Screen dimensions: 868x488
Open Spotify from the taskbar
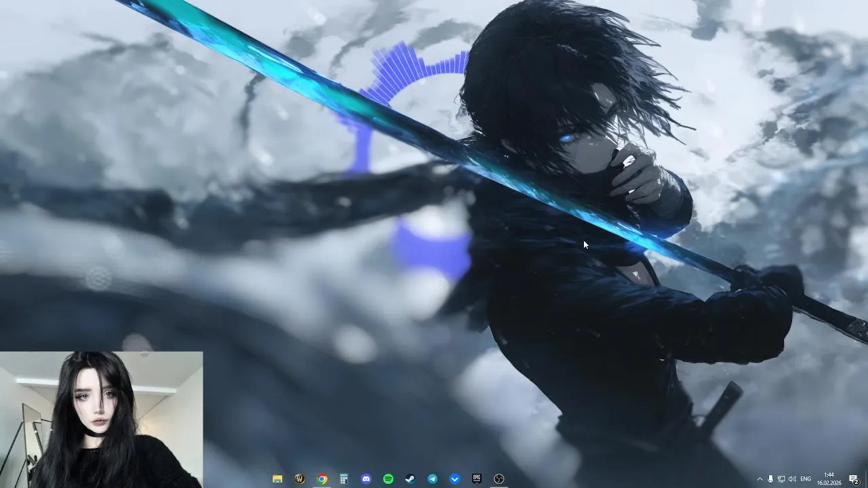tap(389, 479)
